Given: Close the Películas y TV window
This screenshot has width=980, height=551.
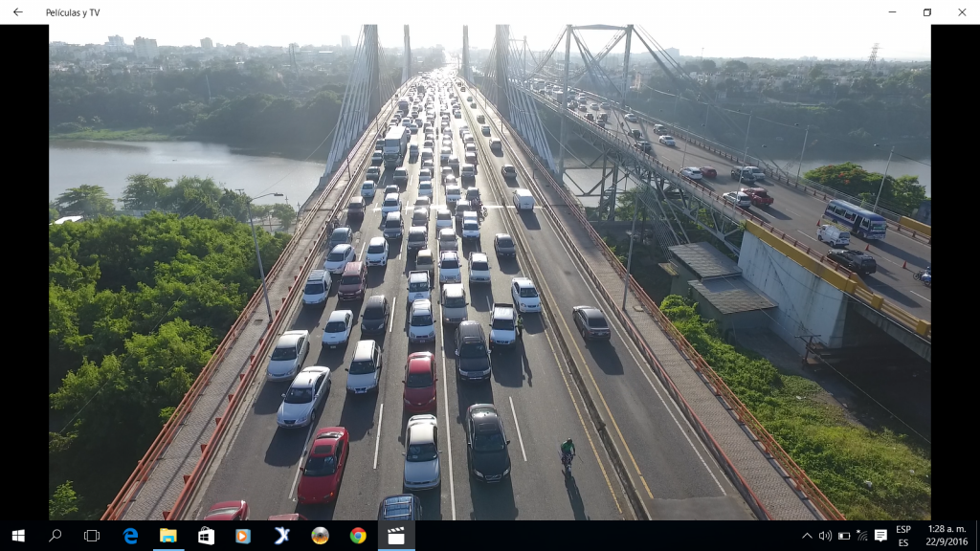Looking at the screenshot, I should 962,11.
